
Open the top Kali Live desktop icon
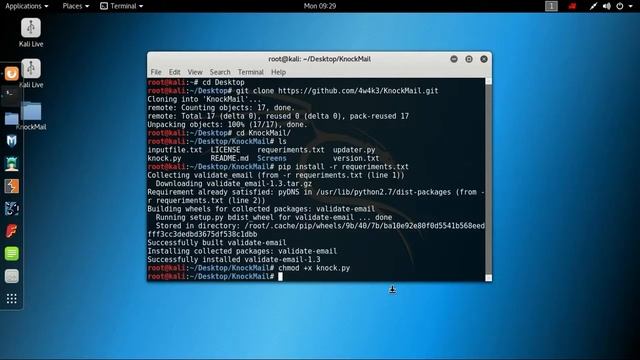click(x=31, y=32)
